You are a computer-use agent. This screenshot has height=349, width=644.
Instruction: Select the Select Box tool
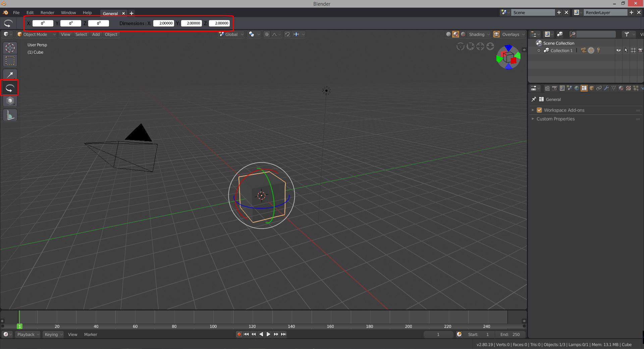(x=10, y=61)
